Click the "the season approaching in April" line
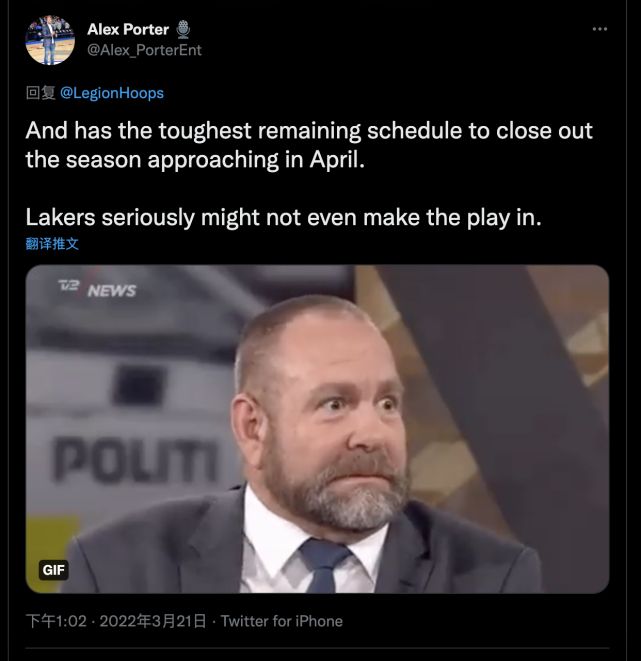This screenshot has height=661, width=641. 203,159
